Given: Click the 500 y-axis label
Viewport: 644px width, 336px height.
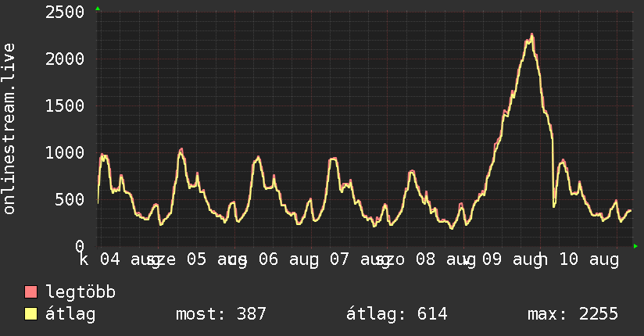Looking at the screenshot, I should coord(70,199).
